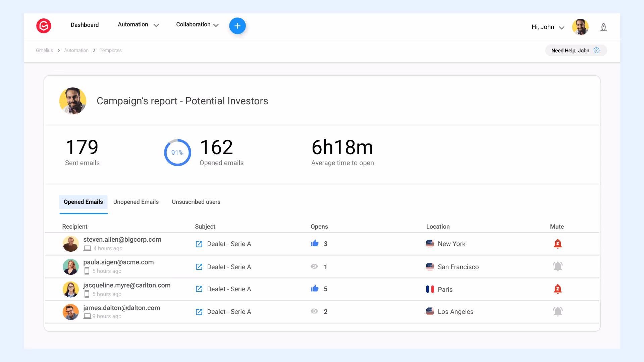Open the Hi, John account dropdown
This screenshot has height=362, width=644.
coord(548,27)
